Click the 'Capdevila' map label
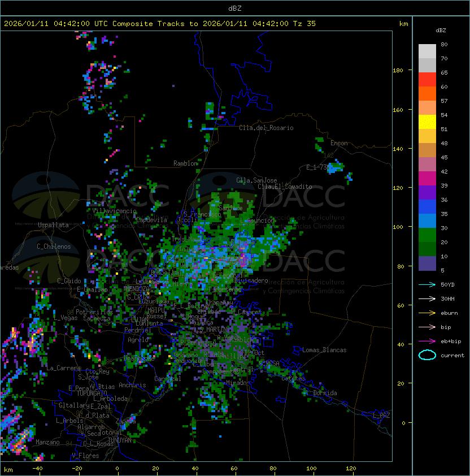The image size is (470, 476). (152, 220)
